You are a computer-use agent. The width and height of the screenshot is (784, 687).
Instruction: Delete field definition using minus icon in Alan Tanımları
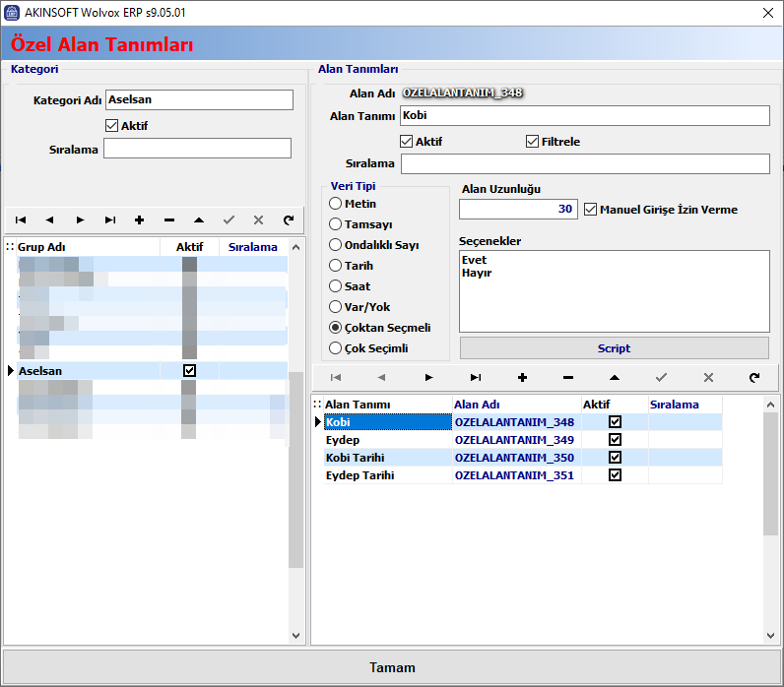coord(568,377)
